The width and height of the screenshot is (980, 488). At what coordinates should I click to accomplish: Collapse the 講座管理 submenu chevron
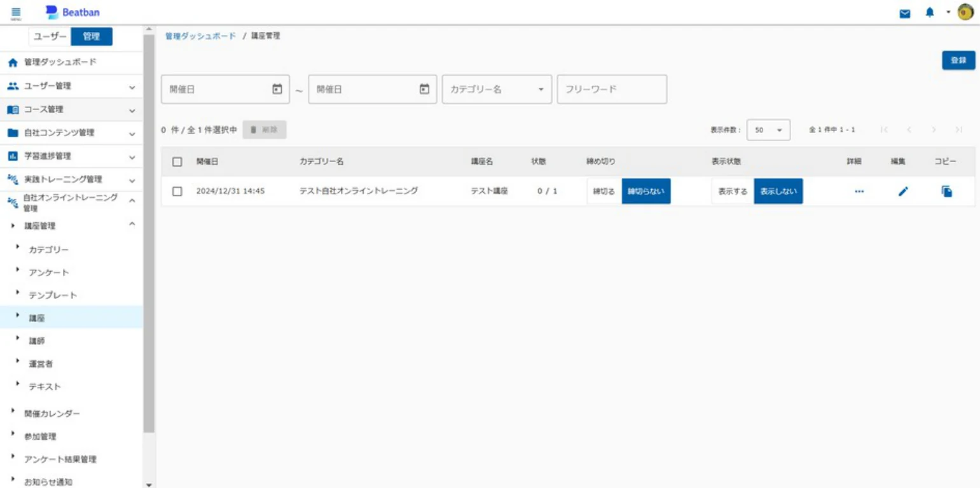tap(132, 224)
